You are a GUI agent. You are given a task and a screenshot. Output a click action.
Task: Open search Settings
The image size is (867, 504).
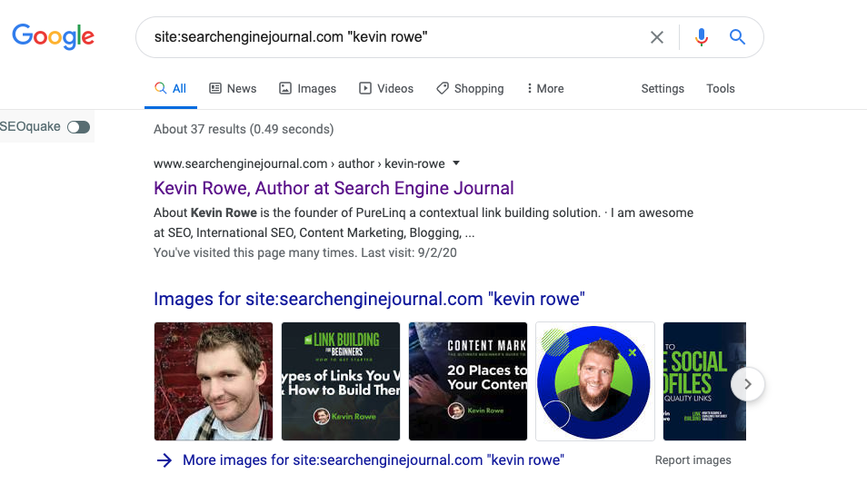point(663,88)
